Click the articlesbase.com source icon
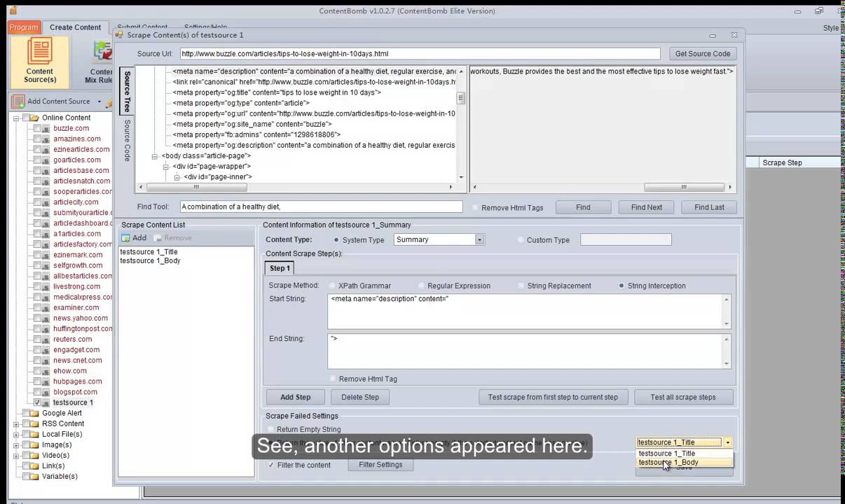Screen dimensions: 845x504 pos(46,171)
